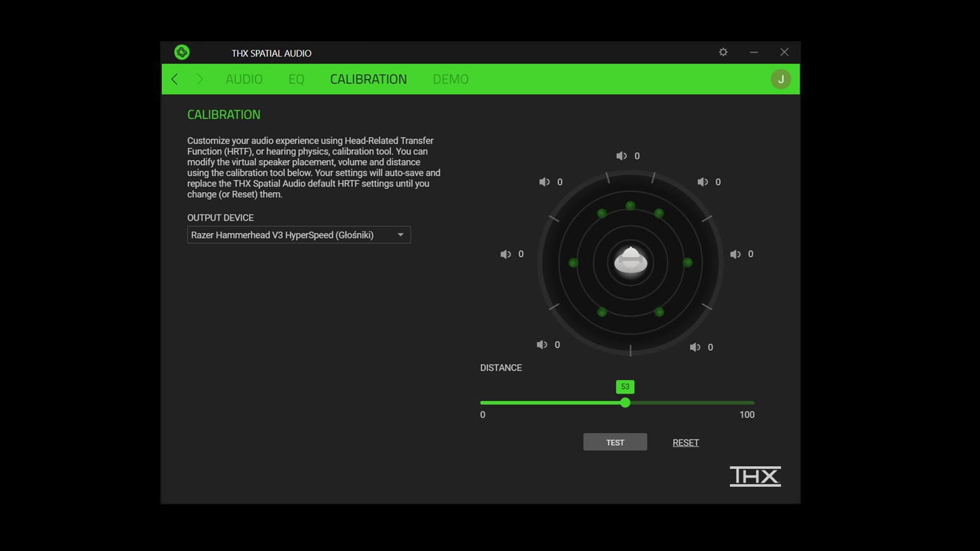Open the user profile avatar J
980x551 pixels.
tap(781, 79)
